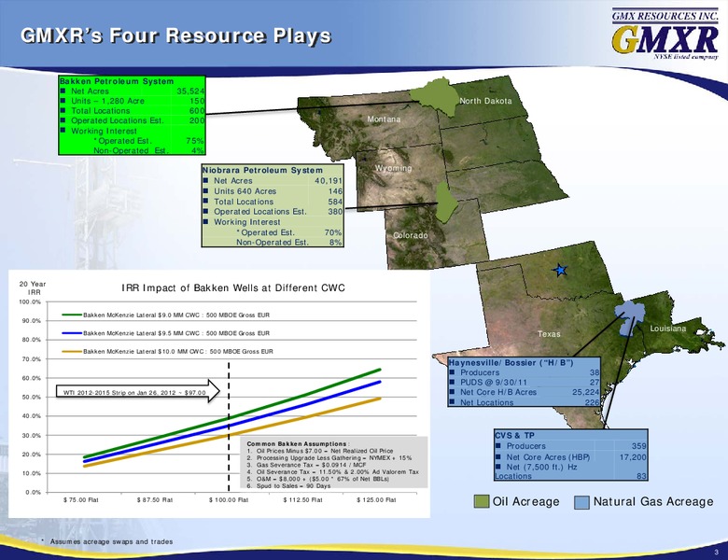Image resolution: width=728 pixels, height=560 pixels.
Task: Click the CVS & TP heading
Action: [x=515, y=436]
